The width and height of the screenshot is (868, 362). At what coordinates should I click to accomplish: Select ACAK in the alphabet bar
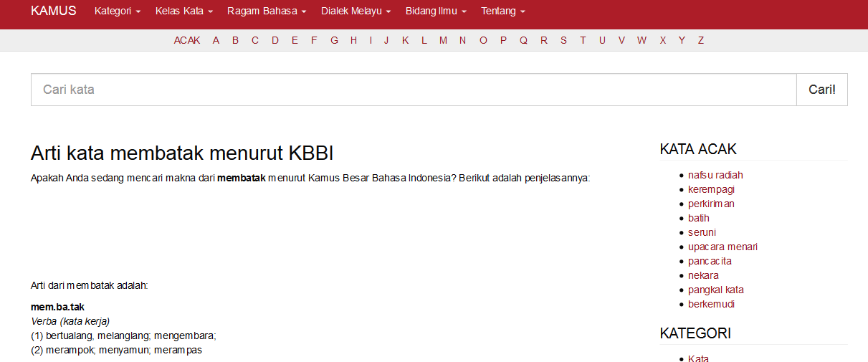(x=187, y=40)
